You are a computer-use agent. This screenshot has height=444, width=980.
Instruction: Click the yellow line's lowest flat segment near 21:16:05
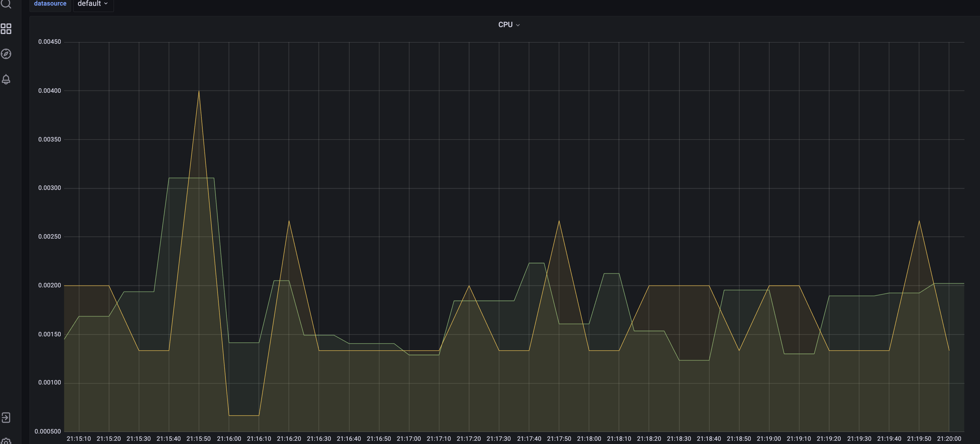pyautogui.click(x=244, y=415)
